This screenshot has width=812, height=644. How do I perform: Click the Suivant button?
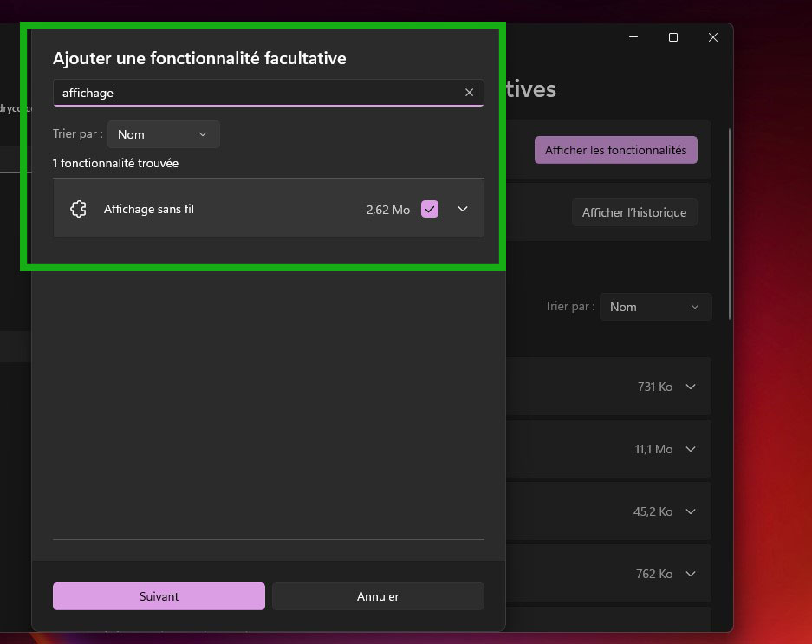coord(159,596)
